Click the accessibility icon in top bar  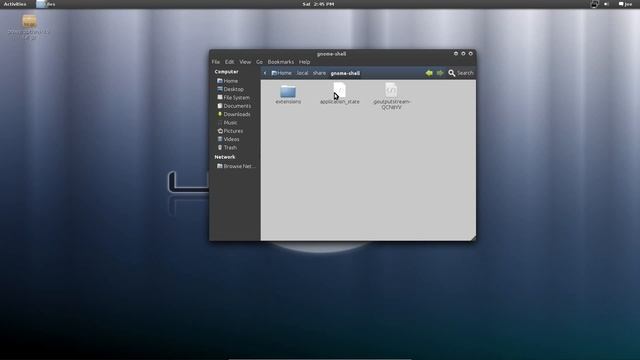594,4
